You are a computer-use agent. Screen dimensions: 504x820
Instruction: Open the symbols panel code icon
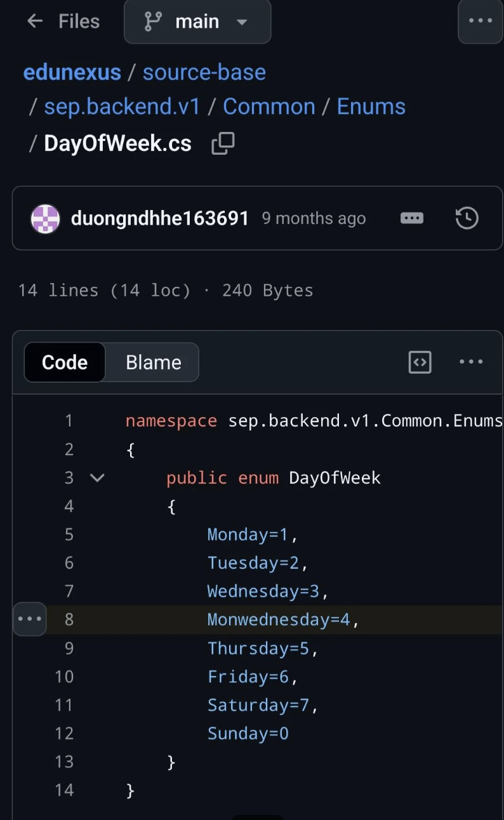pyautogui.click(x=420, y=362)
